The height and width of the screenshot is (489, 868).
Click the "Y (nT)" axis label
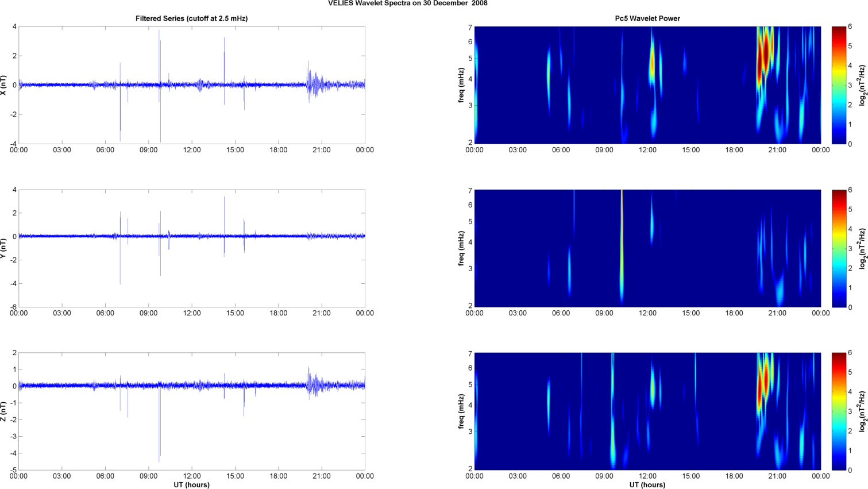pos(4,248)
